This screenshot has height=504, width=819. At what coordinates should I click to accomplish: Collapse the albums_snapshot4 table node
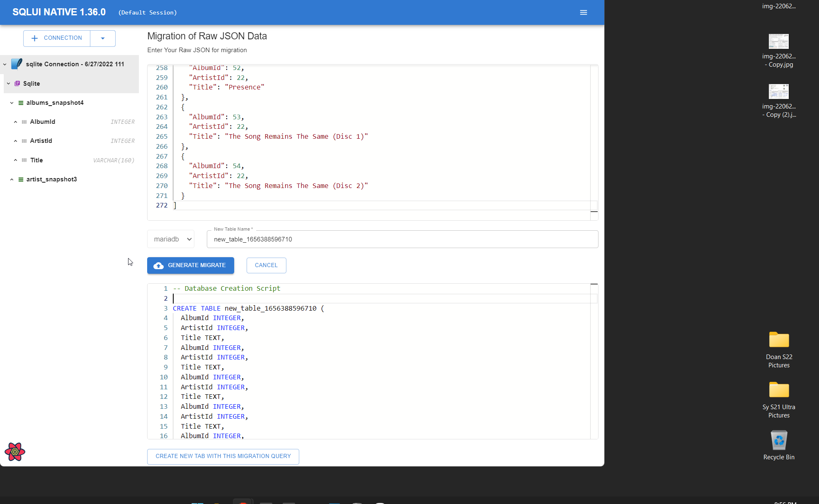(12, 103)
